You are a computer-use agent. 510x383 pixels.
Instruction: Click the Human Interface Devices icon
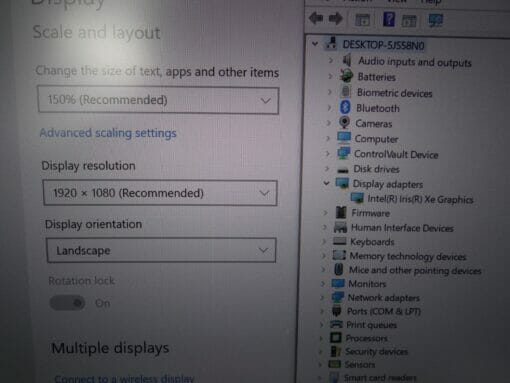(x=340, y=227)
